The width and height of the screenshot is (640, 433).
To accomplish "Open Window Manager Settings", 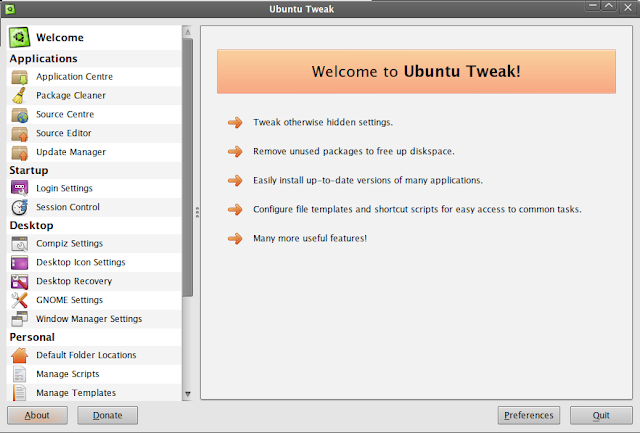I will pos(94,318).
